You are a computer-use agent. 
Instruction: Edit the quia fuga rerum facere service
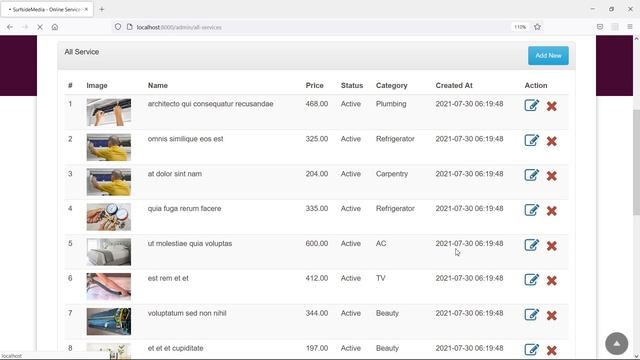(531, 210)
